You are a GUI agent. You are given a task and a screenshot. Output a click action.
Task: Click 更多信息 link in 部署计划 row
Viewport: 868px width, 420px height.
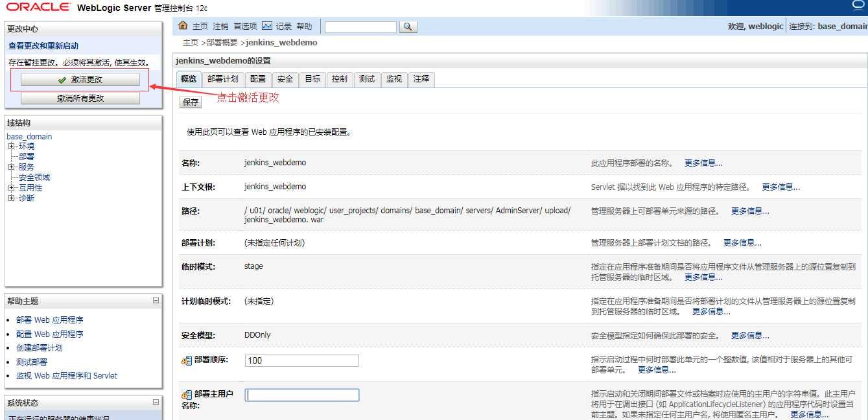tap(742, 243)
